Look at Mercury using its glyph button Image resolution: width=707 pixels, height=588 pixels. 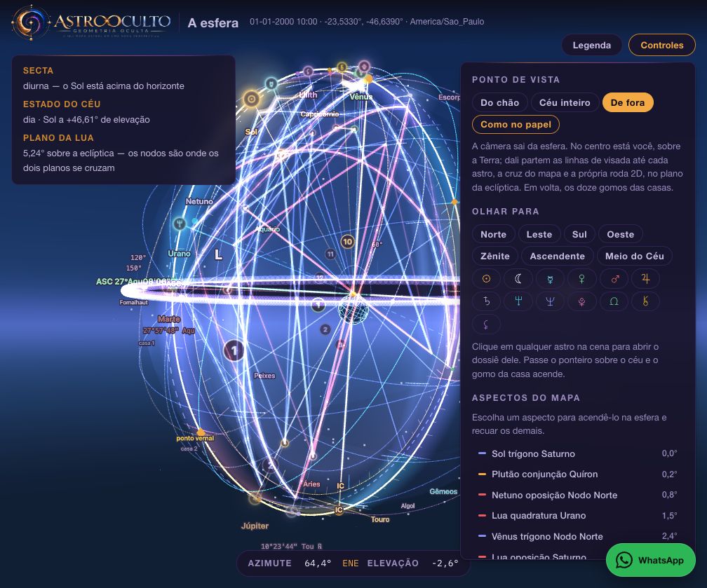pos(550,279)
